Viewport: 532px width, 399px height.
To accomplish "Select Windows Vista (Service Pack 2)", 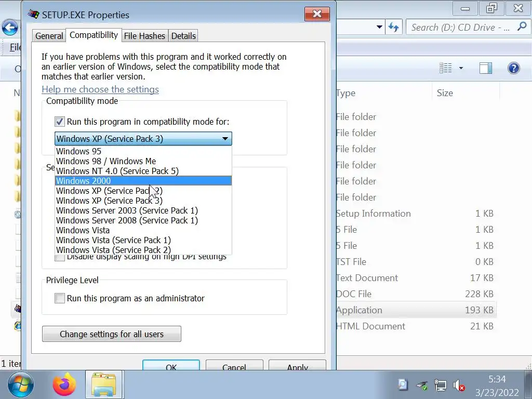I will tap(143, 250).
